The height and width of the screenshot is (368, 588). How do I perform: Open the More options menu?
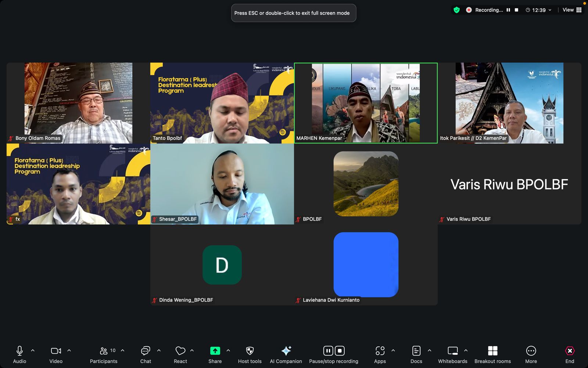pos(531,355)
